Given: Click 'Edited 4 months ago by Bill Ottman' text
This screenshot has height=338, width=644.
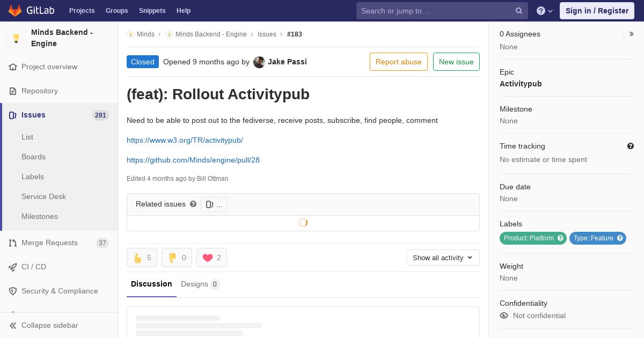Looking at the screenshot, I should tap(178, 179).
